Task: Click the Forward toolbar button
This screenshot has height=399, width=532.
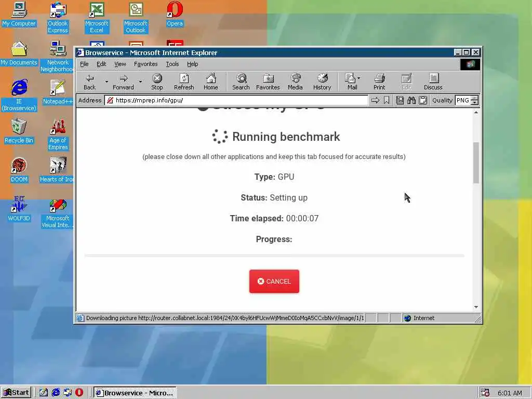Action: coord(123,82)
